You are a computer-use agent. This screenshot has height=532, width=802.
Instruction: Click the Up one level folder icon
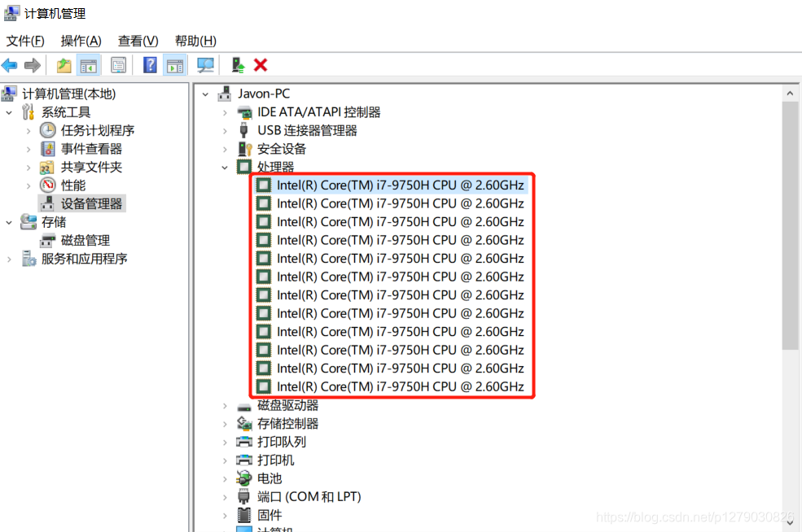pyautogui.click(x=64, y=65)
